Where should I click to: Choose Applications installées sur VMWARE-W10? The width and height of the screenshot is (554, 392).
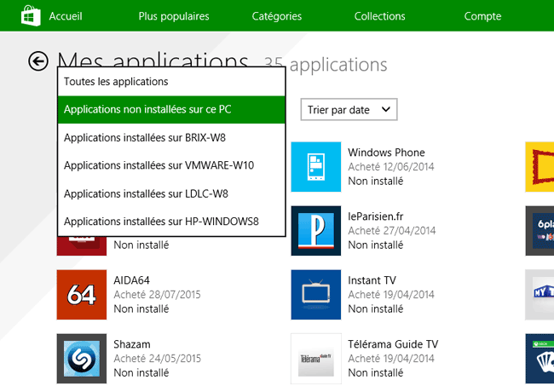(x=171, y=165)
